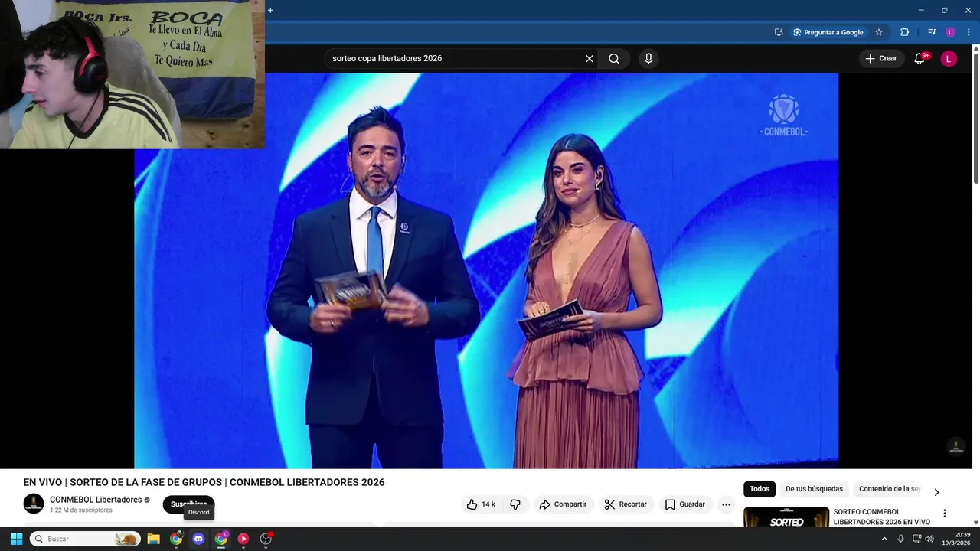Open File Explorer from taskbar

(153, 539)
